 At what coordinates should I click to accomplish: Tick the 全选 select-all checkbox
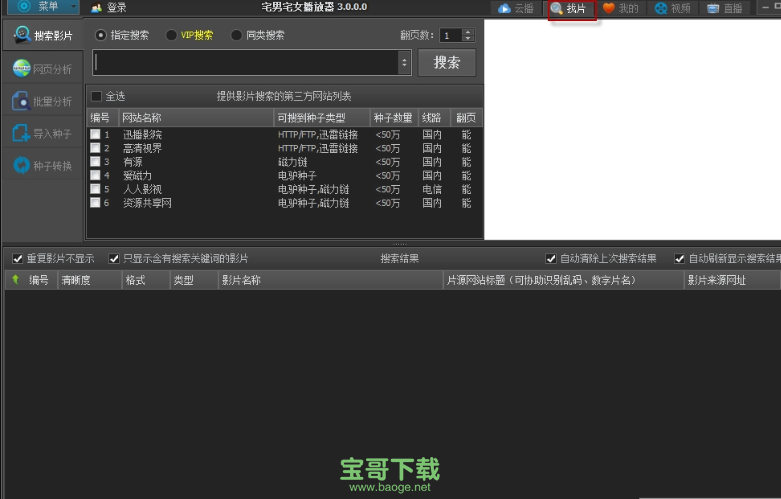[97, 96]
